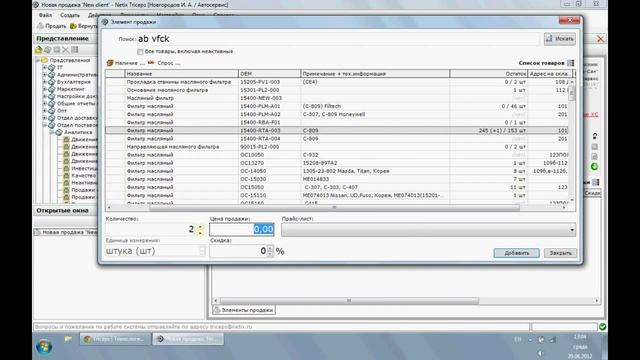This screenshot has width=640, height=360.
Task: Click the Закрыть button in the dialog
Action: pos(560,253)
